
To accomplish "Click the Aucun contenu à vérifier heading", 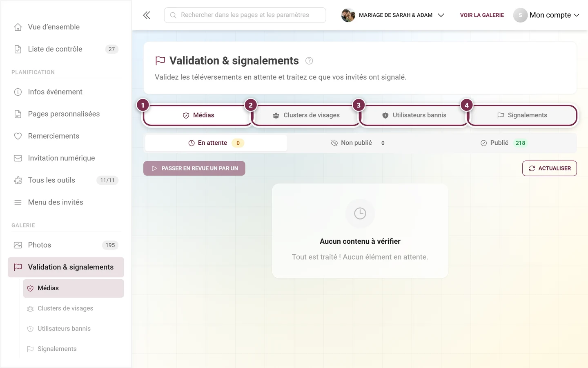I will [x=360, y=241].
